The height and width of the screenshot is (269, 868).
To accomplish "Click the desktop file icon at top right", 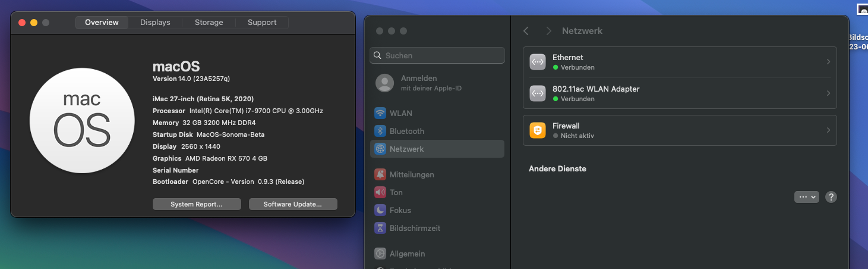I will [x=863, y=10].
